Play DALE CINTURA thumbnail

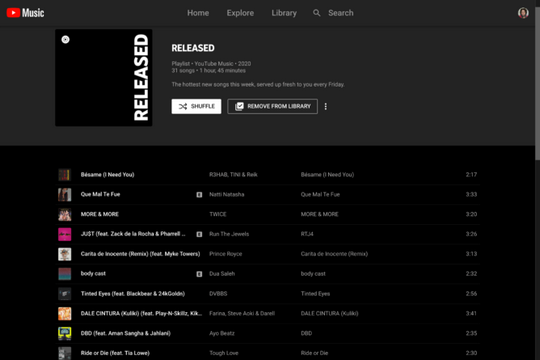pyautogui.click(x=65, y=313)
